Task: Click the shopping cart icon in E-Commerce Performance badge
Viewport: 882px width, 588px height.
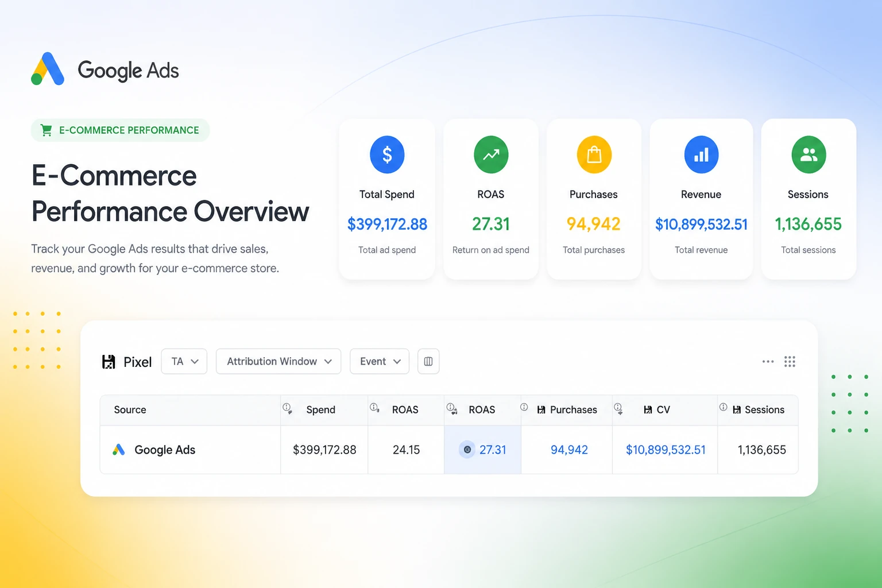Action: click(x=47, y=130)
